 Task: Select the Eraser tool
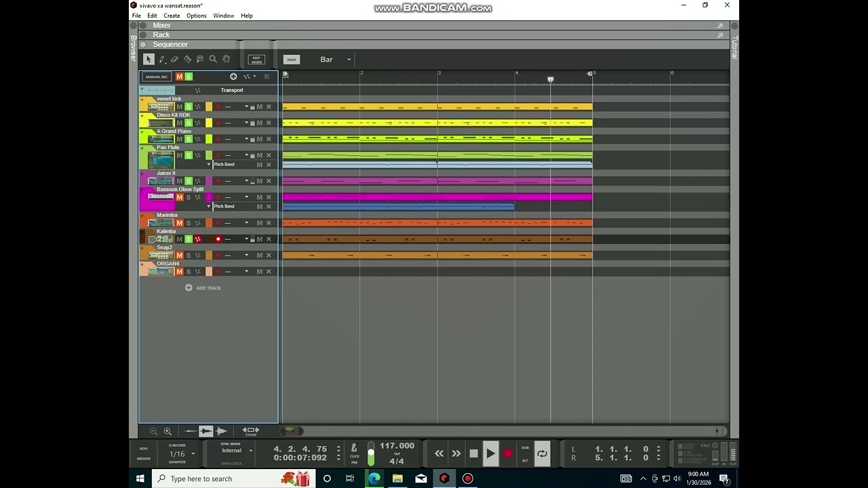pyautogui.click(x=174, y=60)
